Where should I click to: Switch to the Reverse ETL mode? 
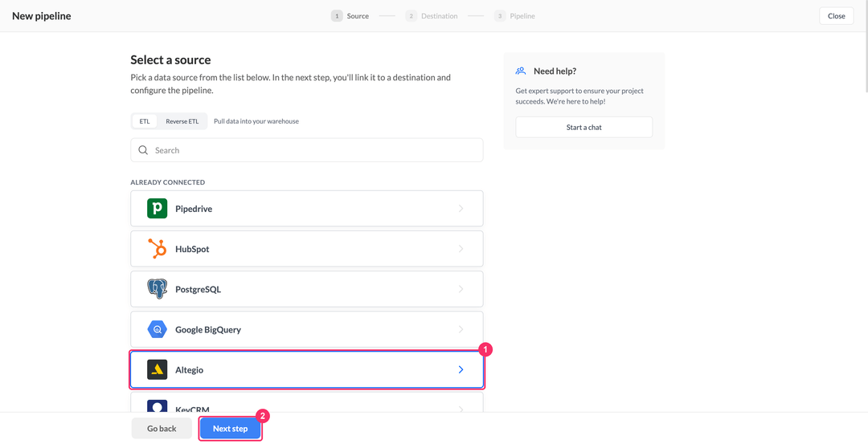pos(182,121)
